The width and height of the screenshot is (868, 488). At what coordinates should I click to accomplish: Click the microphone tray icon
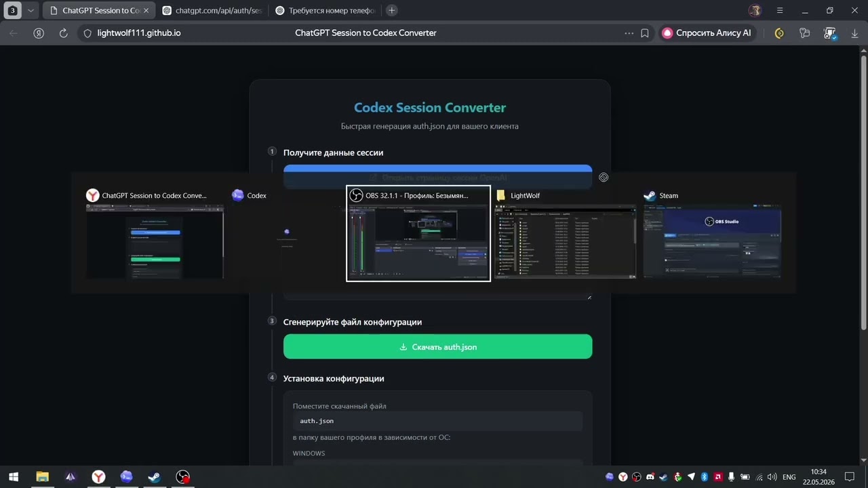point(732,477)
